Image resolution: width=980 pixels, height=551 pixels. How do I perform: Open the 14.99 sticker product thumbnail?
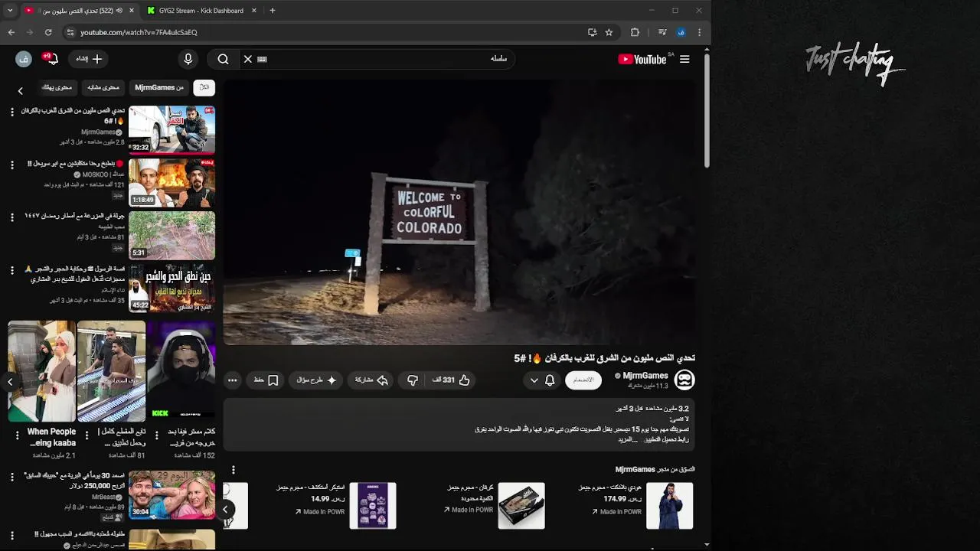(x=373, y=505)
